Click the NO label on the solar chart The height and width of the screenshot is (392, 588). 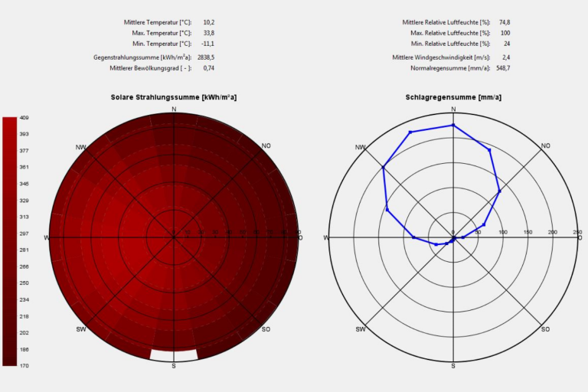coord(266,145)
